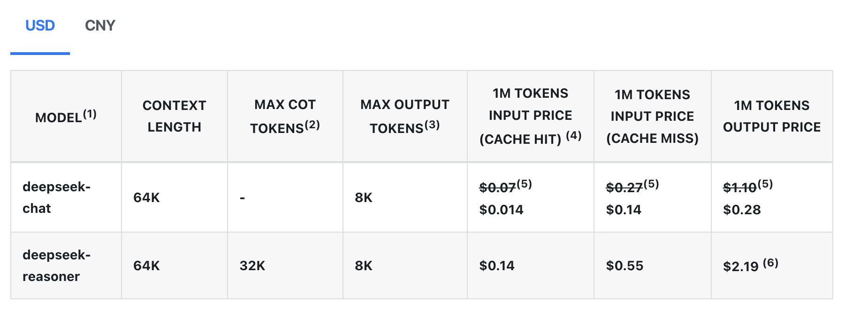Click the CACHE HIT input price header
868x312 pixels.
click(530, 116)
